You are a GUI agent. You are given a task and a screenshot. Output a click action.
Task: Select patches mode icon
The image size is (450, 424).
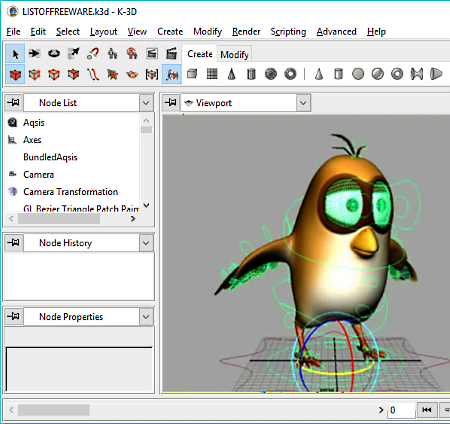click(x=113, y=74)
